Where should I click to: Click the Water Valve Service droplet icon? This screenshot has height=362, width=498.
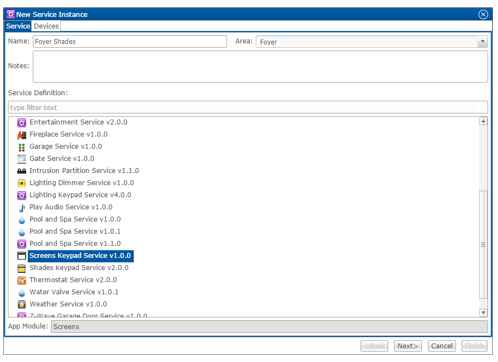[22, 293]
